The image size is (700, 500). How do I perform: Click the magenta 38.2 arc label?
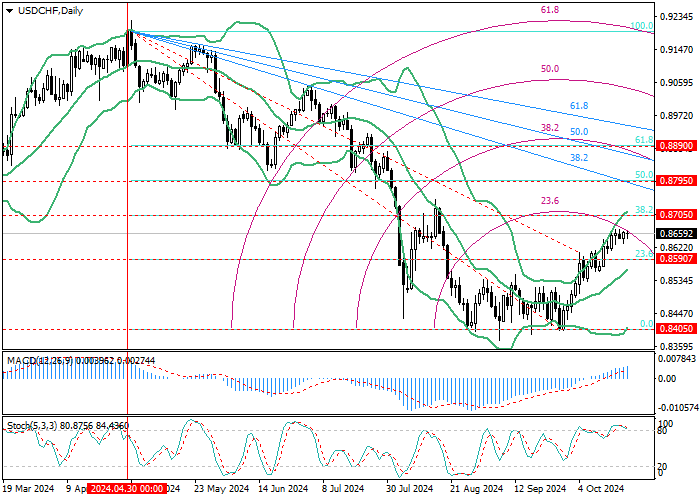pyautogui.click(x=550, y=128)
